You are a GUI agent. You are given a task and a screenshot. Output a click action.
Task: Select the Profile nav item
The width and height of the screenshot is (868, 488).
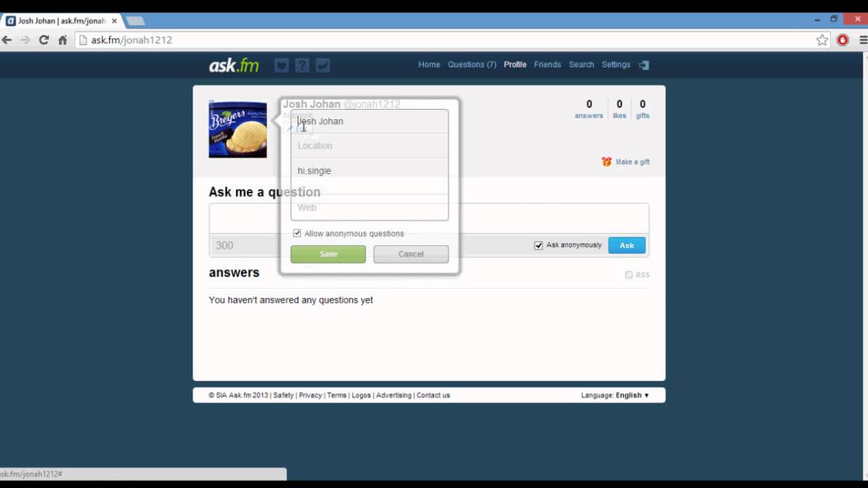(x=515, y=64)
